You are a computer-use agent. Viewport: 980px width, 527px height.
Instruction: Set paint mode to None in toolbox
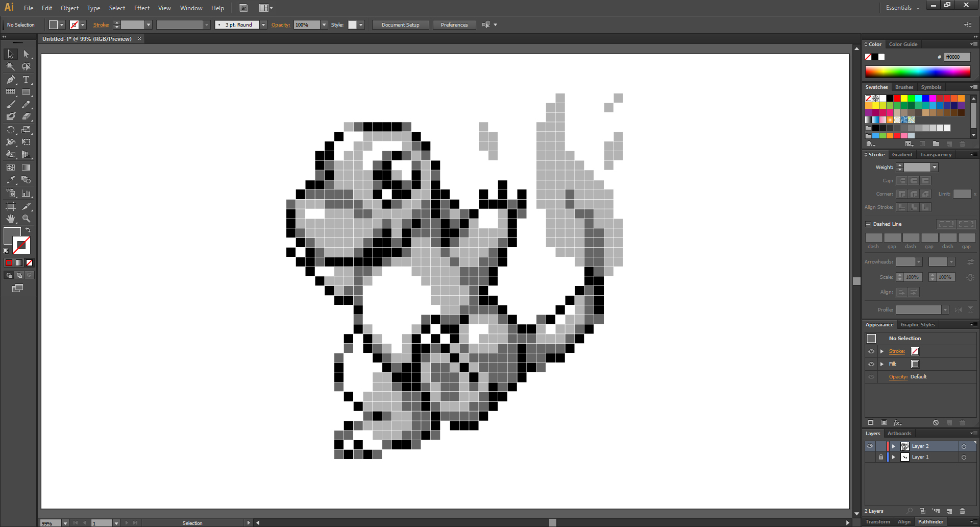click(x=29, y=263)
